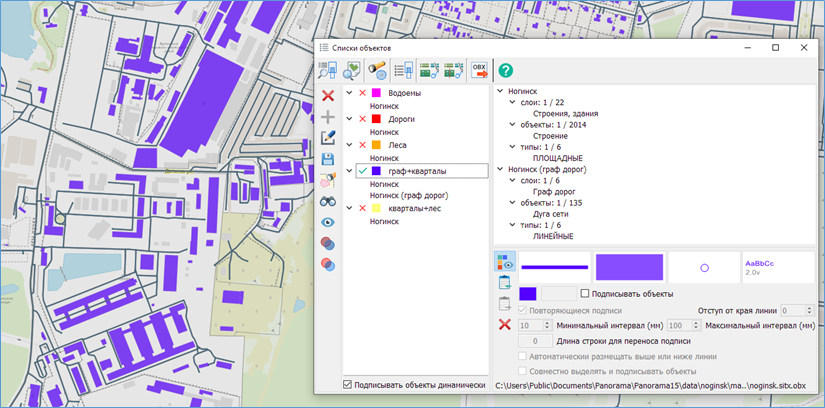825x408 pixels.
Task: Toggle the red X next to Водоемы
Action: click(x=363, y=93)
